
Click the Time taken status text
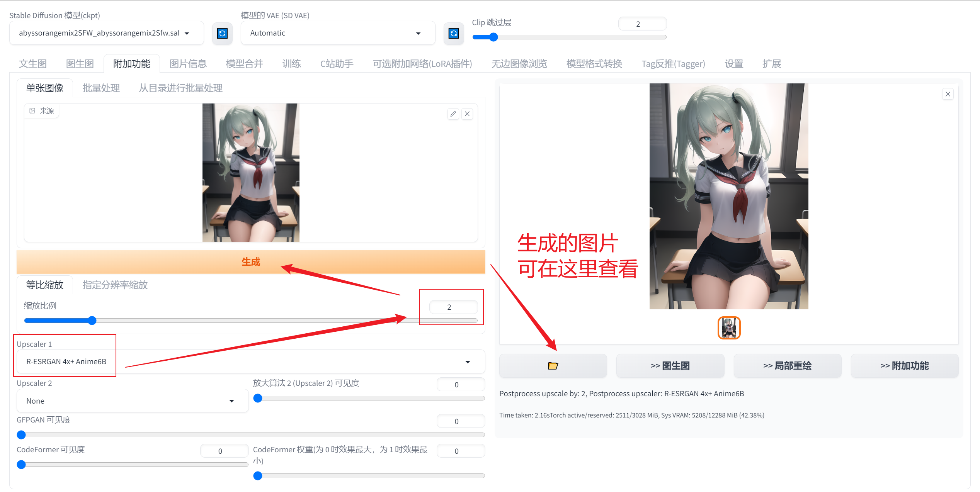(631, 415)
